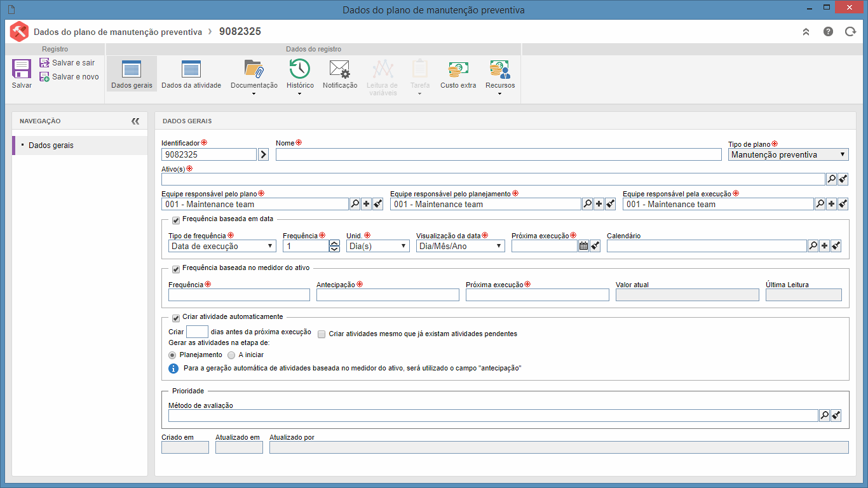This screenshot has height=488, width=868.
Task: Clear the Método de avaliação field
Action: pyautogui.click(x=836, y=416)
